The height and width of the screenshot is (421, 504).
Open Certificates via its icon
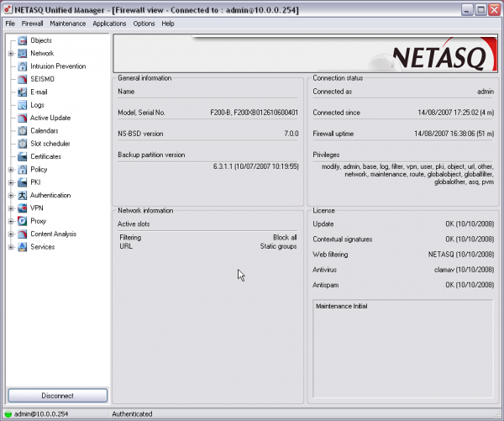point(22,156)
